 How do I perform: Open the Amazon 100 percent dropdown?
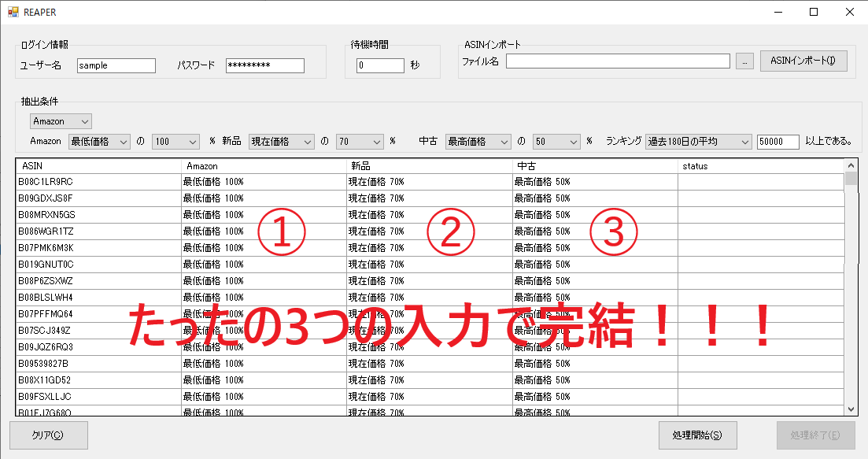[x=175, y=142]
